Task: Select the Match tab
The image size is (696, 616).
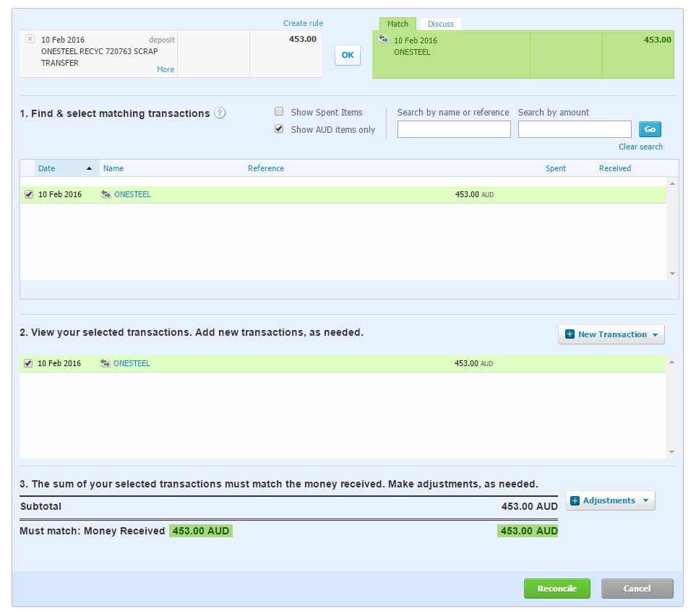Action: [x=398, y=24]
